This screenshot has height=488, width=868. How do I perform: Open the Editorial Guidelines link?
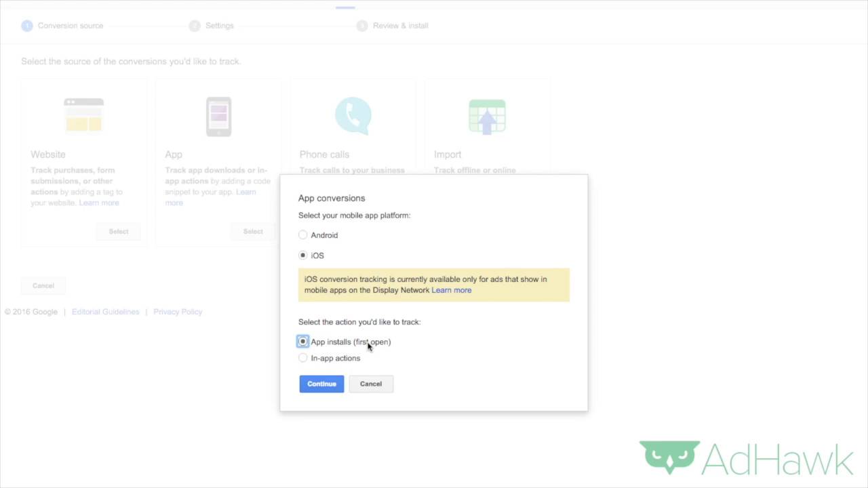[105, 312]
